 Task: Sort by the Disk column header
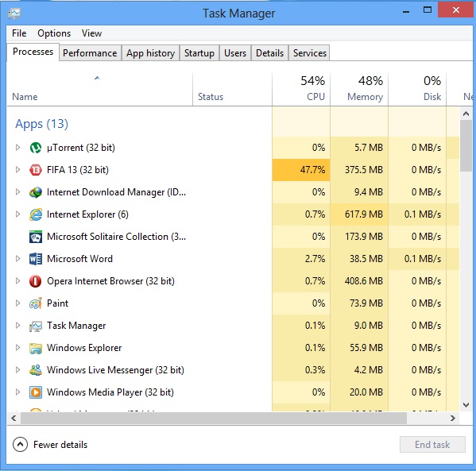pos(417,90)
